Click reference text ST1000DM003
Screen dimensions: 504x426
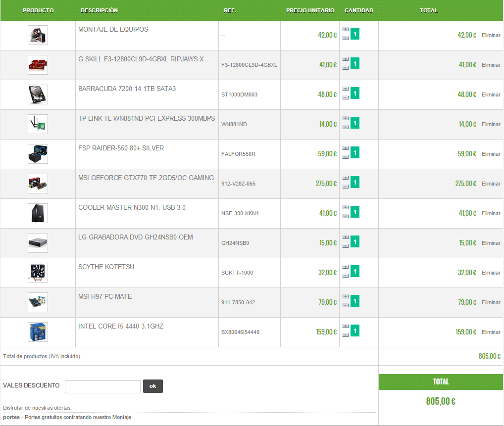click(239, 95)
